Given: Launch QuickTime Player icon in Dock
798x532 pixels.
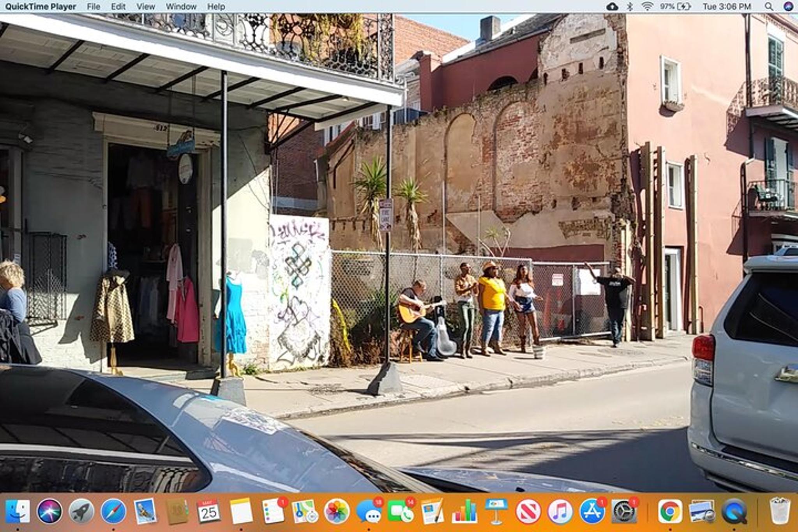Looking at the screenshot, I should pyautogui.click(x=734, y=511).
